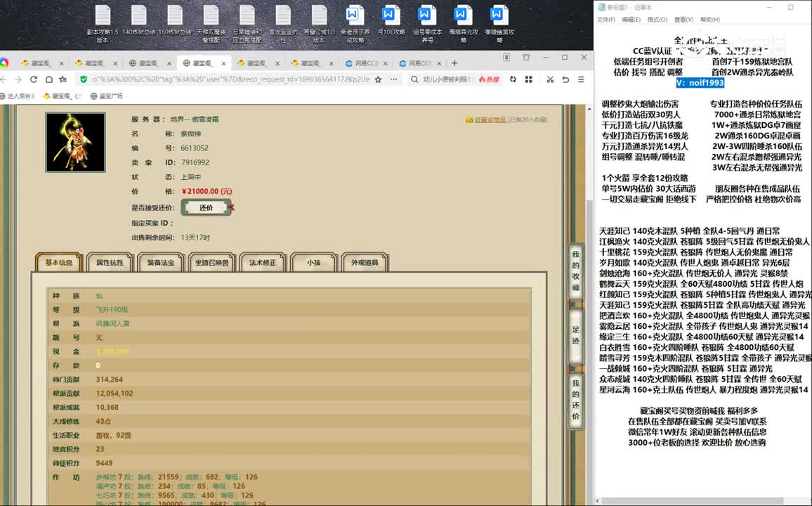The image size is (812, 506).
Task: Open the 新老孩子养成攻略 document icon
Action: point(355,24)
